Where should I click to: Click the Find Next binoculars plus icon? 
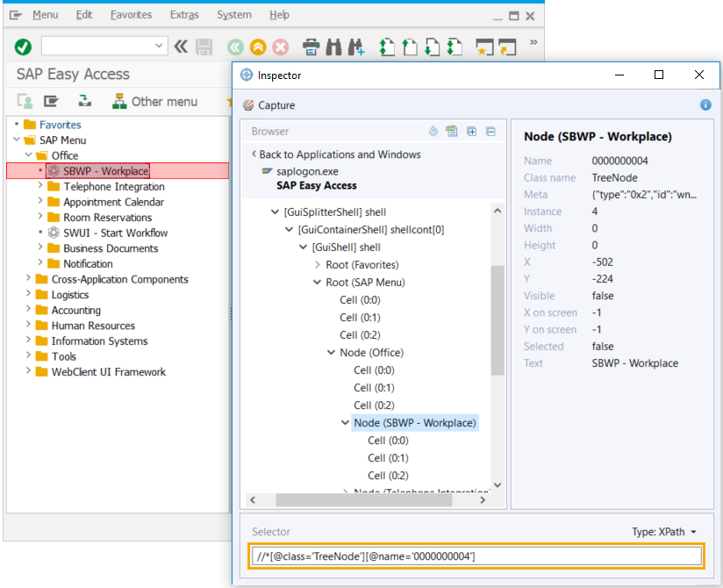[356, 47]
